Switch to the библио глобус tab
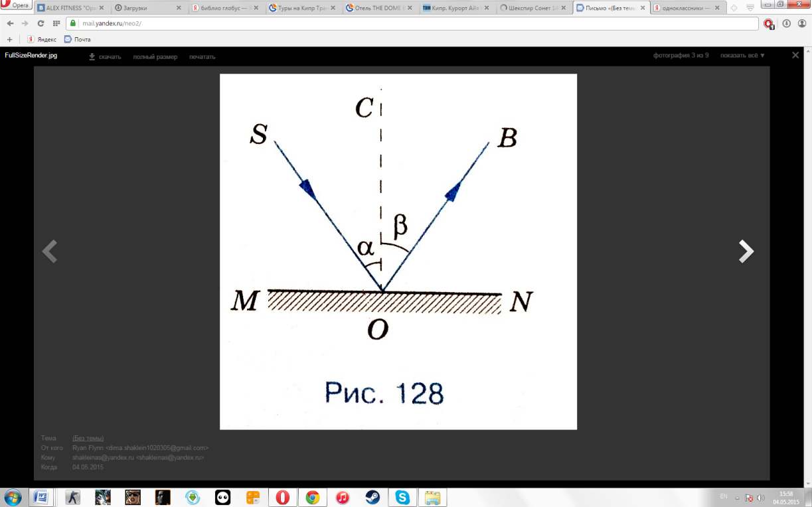Screen dimensions: 812x507 pos(225,8)
